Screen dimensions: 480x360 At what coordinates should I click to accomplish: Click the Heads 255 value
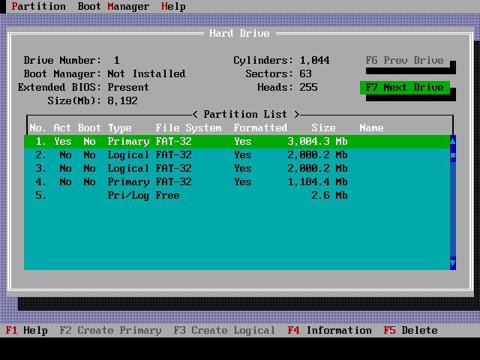[308, 87]
